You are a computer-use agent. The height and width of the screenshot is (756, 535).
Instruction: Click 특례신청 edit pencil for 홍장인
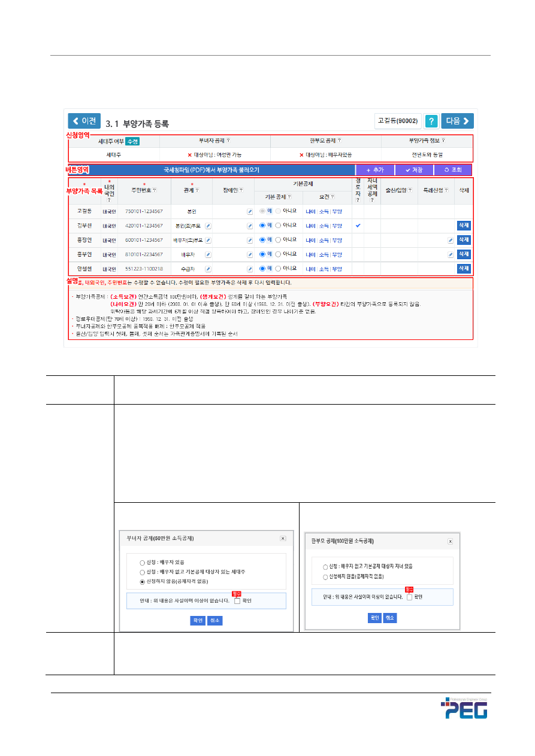(x=450, y=240)
